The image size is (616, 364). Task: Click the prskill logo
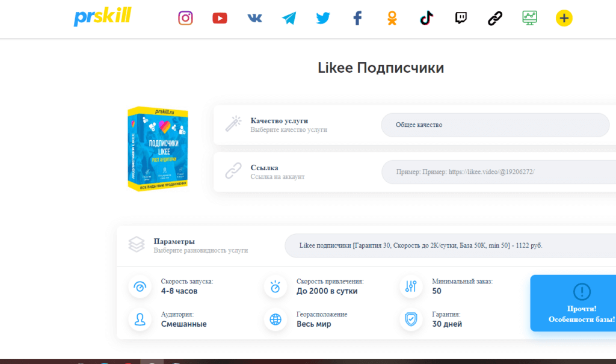(x=102, y=17)
